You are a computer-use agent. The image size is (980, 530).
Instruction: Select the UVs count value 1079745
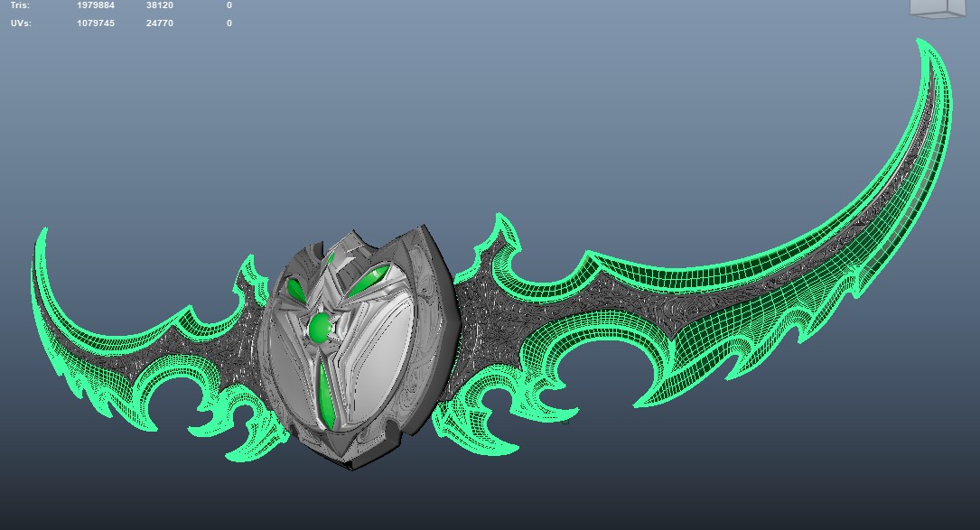(x=96, y=23)
